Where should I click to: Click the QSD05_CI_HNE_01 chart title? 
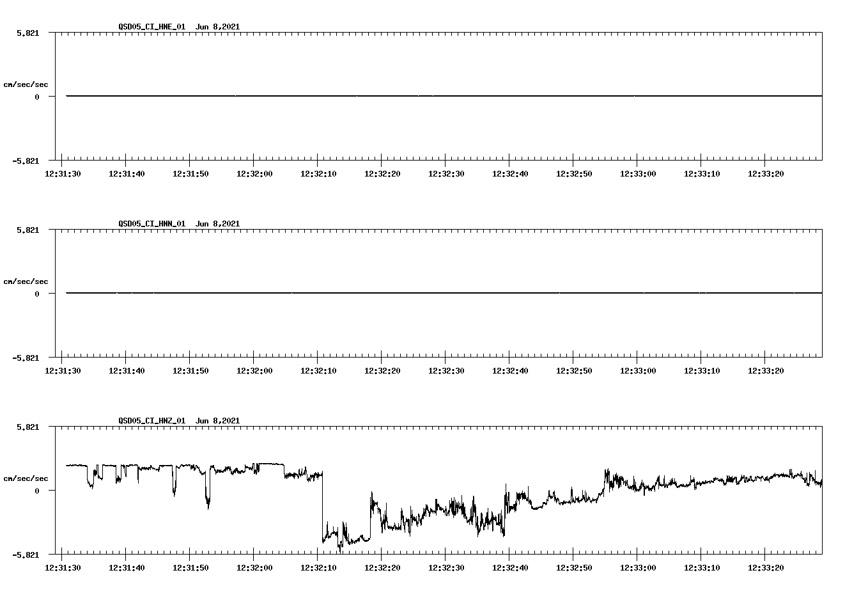179,27
